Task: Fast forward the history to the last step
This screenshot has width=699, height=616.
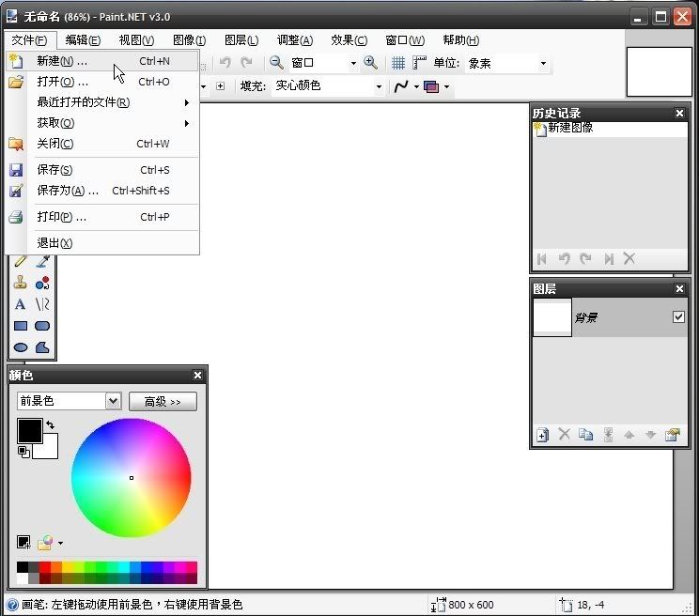Action: [x=609, y=259]
